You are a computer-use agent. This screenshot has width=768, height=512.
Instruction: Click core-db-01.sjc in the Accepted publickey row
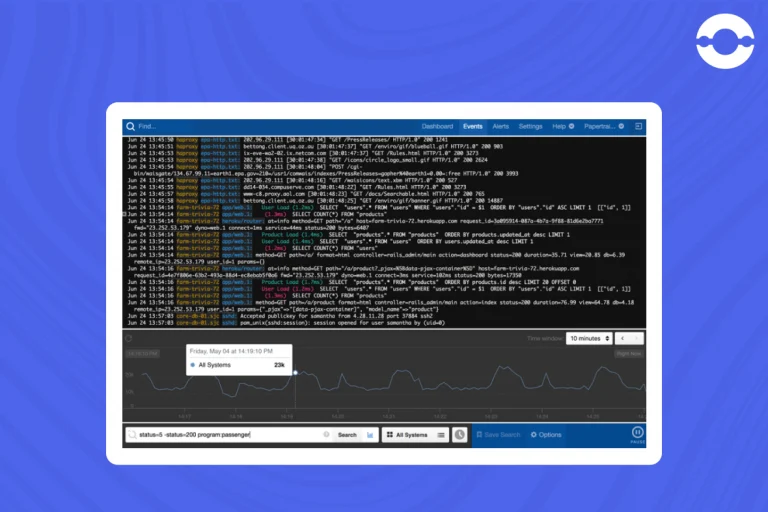(198, 316)
